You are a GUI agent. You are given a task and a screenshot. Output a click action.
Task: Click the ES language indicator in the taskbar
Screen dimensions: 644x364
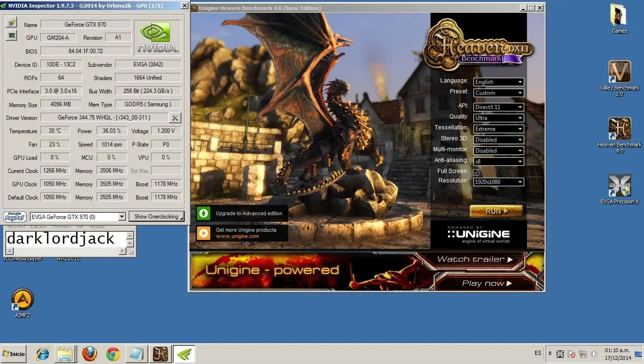(x=538, y=353)
